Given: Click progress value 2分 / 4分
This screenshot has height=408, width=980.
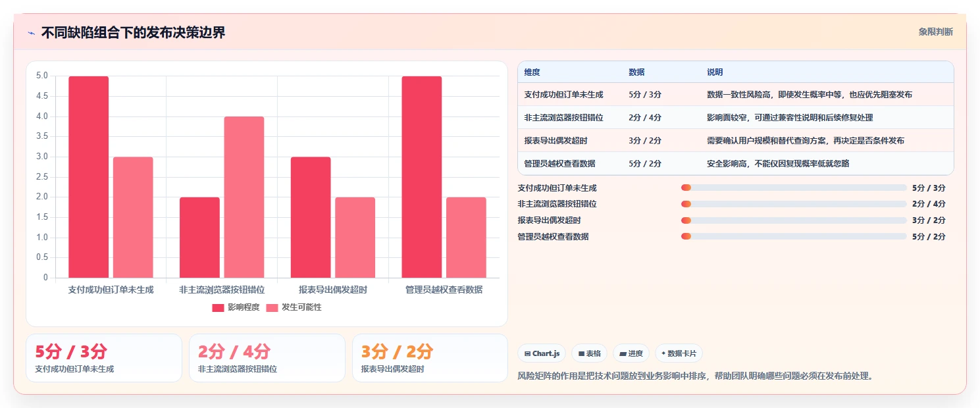Looking at the screenshot, I should point(929,204).
